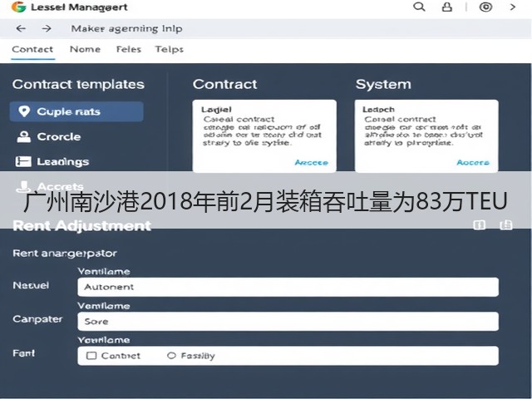Switch to the Feles tab

tap(129, 50)
